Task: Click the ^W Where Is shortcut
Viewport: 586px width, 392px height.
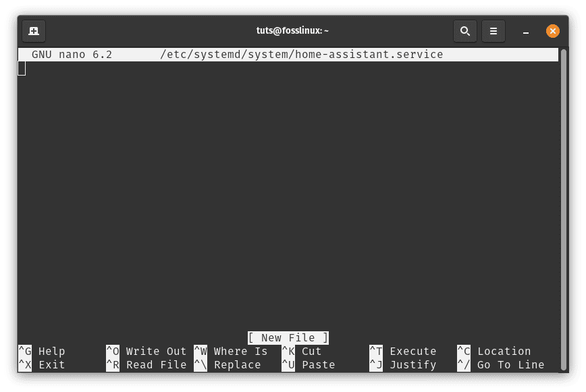Action: pos(231,352)
